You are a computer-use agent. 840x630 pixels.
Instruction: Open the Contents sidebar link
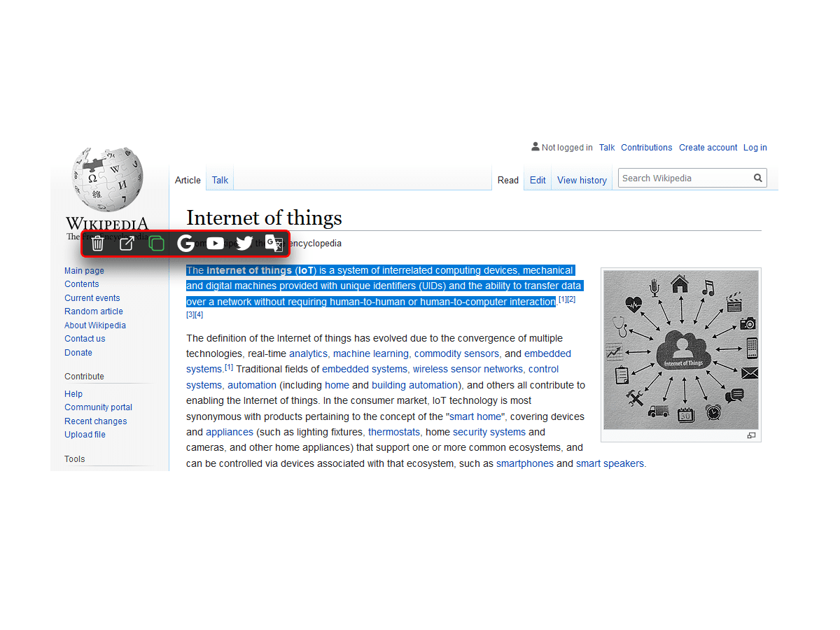[x=82, y=284]
